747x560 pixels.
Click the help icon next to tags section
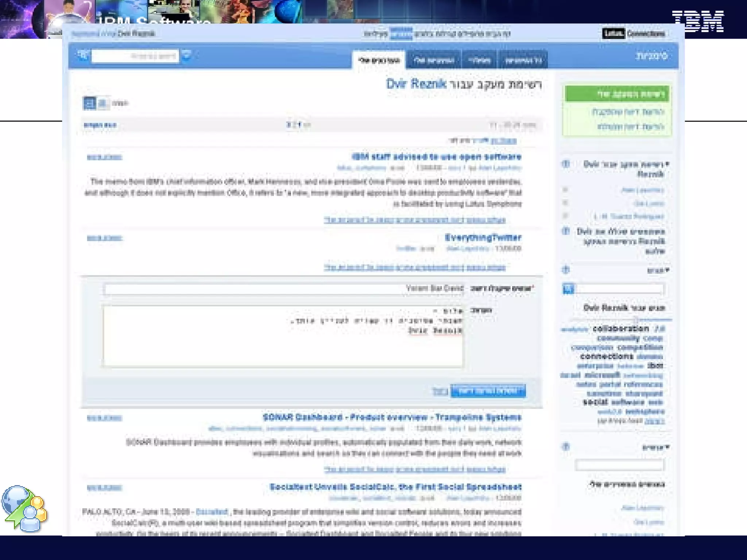point(566,270)
